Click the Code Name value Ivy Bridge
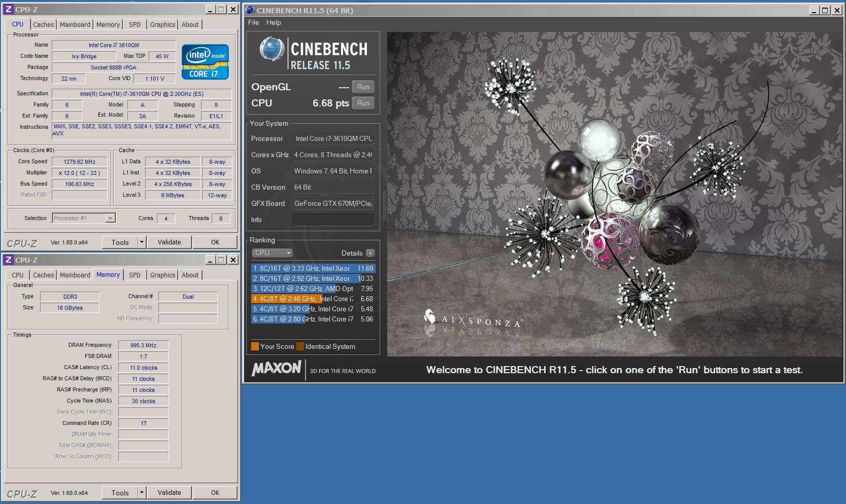 click(84, 56)
